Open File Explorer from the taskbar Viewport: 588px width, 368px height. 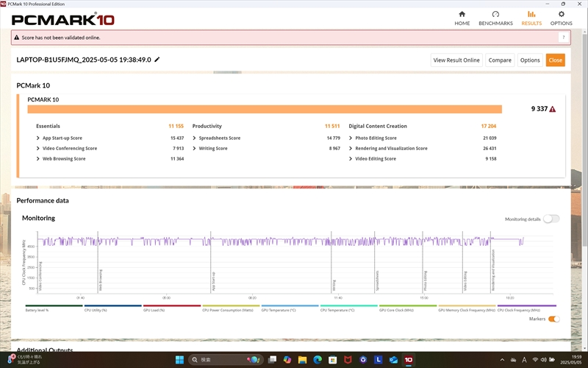coord(302,360)
